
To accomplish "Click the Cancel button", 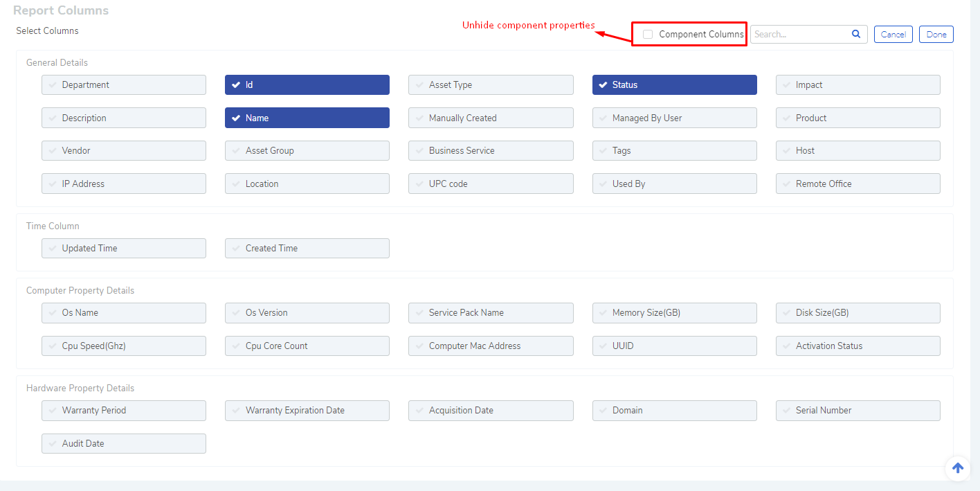I will pos(893,34).
